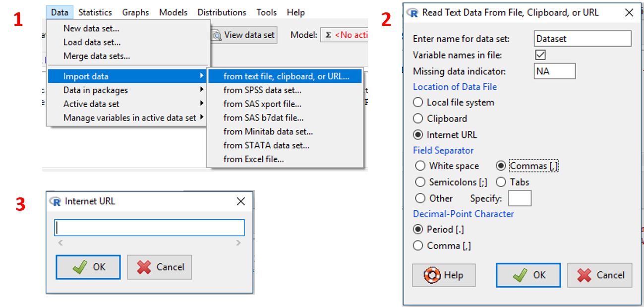The image size is (644, 307).
Task: Toggle the Variable names in file checkbox
Action: pyautogui.click(x=540, y=55)
